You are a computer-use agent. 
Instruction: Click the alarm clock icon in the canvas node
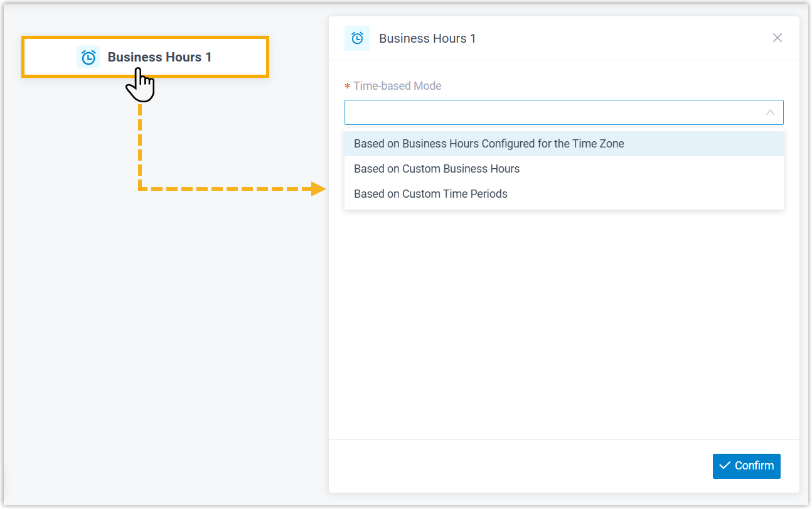(88, 57)
